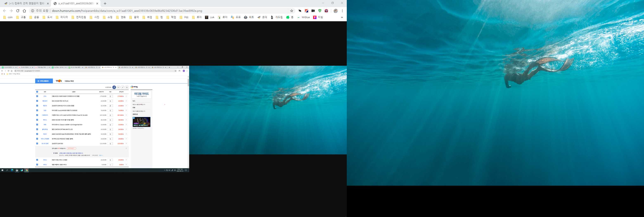Viewport: 644px width, 217px height.
Task: Expand the 교통 bookmark folder
Action: coord(21,17)
